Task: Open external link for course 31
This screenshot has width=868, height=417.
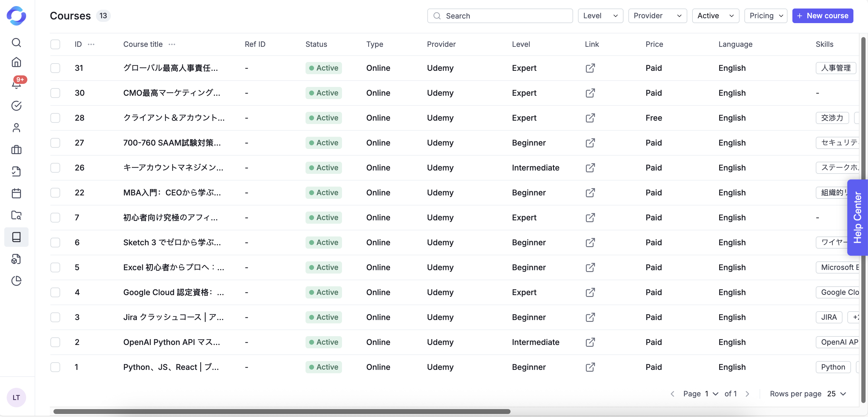Action: 590,68
